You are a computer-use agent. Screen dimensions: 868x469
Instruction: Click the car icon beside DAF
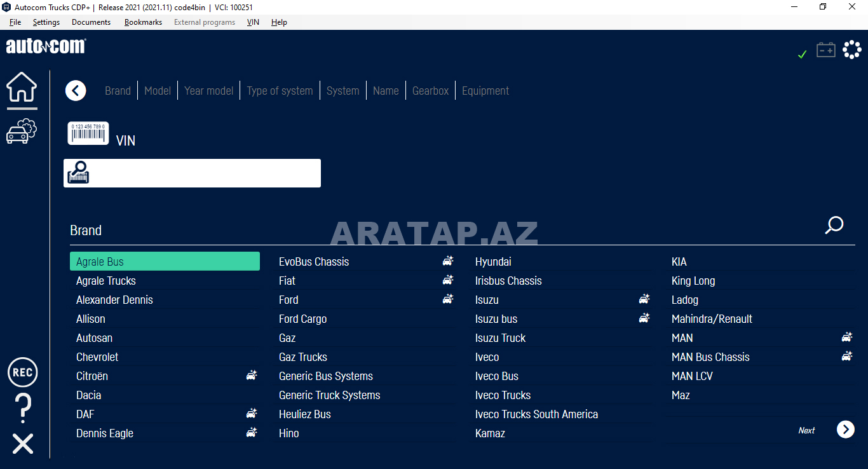[x=252, y=413]
